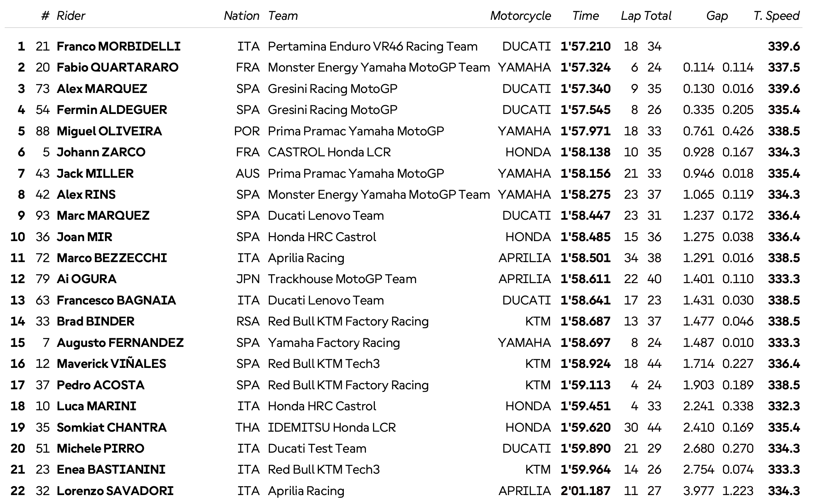819x504 pixels.
Task: Click the IDEMITSU Honda LCR team
Action: click(332, 427)
